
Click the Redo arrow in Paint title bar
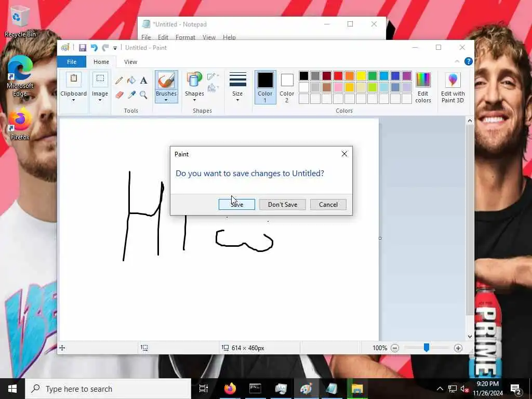pos(105,48)
